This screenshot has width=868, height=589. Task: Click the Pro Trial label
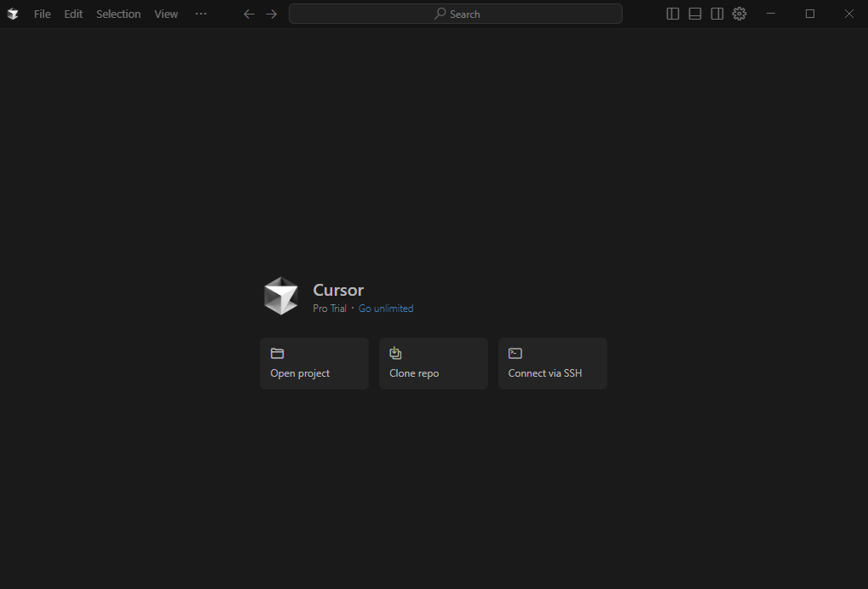click(330, 309)
